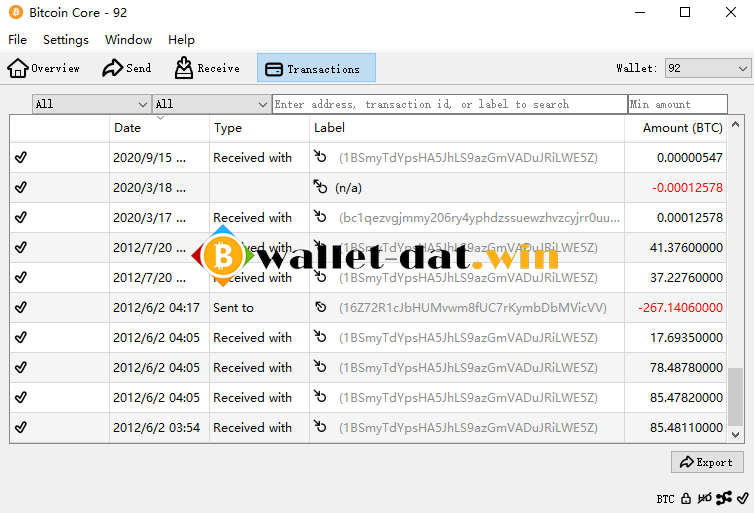
Task: Sort by the Amount (BTC) column header
Action: coord(676,128)
